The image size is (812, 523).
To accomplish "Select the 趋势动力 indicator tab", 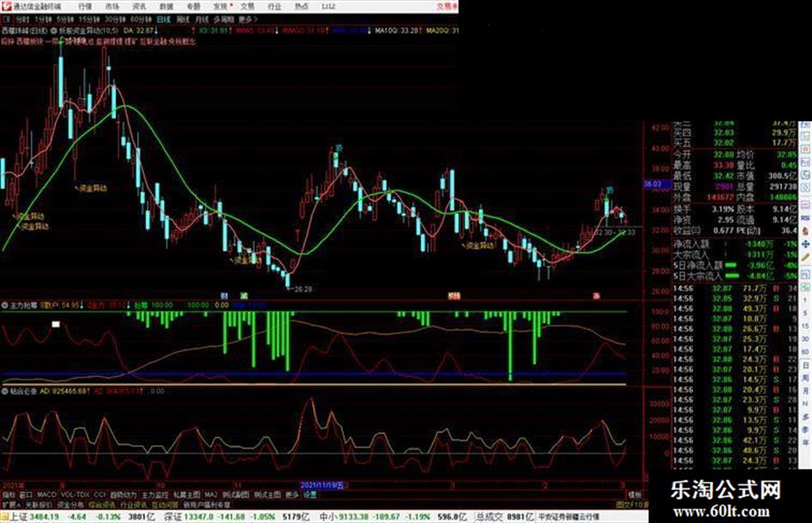I will [123, 495].
